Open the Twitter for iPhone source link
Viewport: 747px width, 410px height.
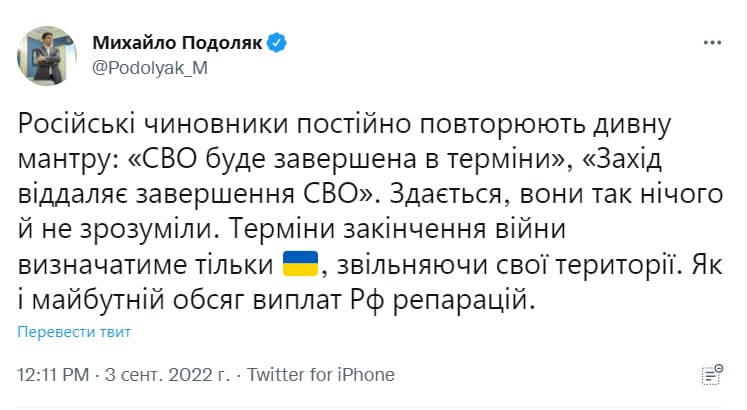tap(320, 375)
